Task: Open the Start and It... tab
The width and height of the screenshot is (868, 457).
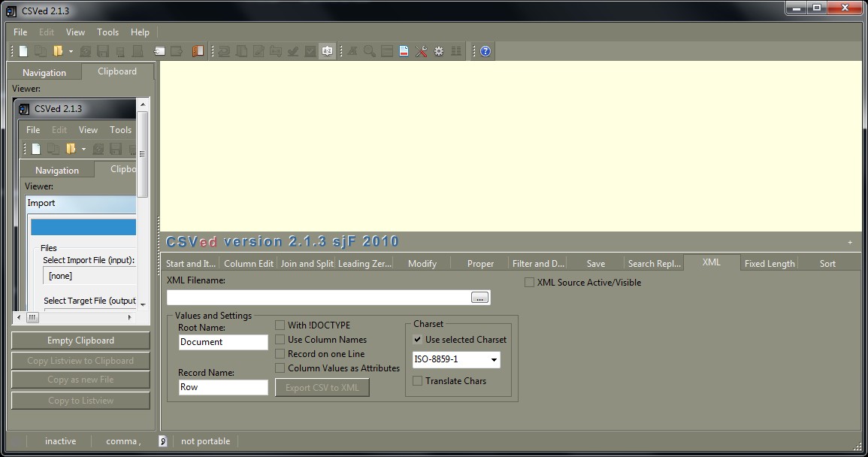Action: tap(191, 264)
